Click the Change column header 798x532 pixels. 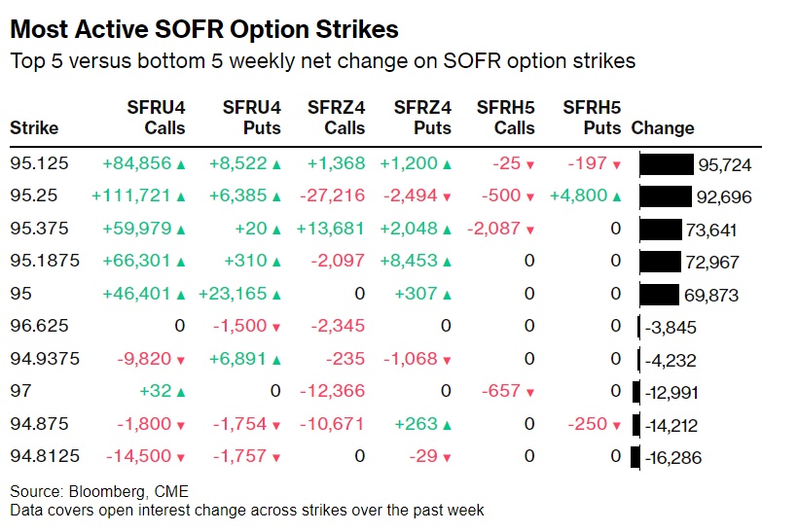point(663,127)
